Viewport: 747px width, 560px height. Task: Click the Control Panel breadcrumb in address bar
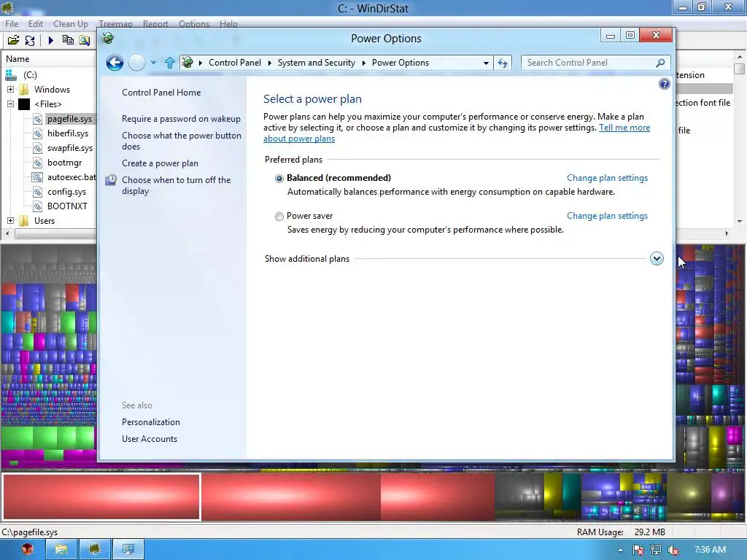click(x=235, y=63)
